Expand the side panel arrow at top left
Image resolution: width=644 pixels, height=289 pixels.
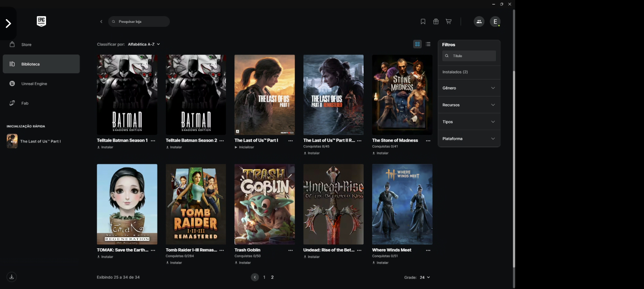8,24
